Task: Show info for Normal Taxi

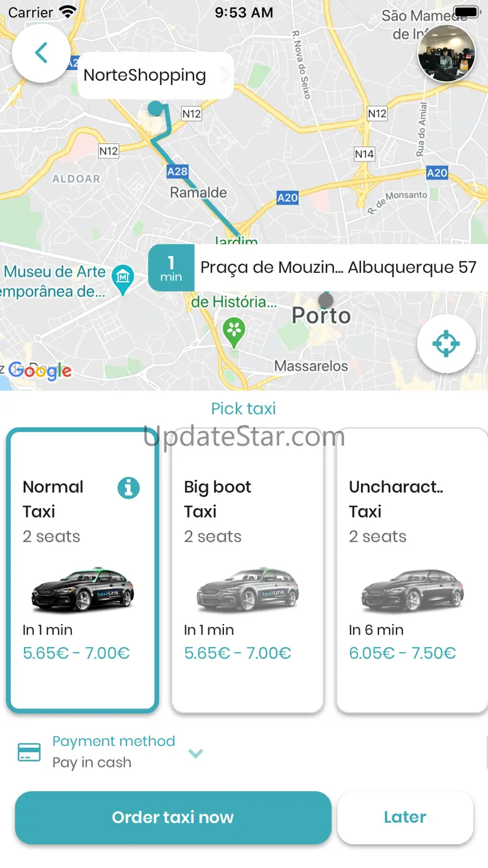Action: 128,488
